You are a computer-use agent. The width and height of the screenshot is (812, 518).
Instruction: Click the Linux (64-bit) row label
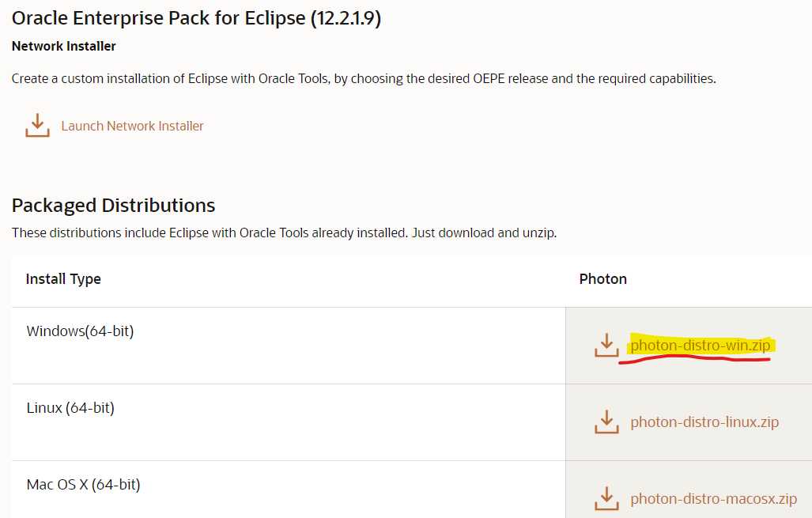[70, 407]
